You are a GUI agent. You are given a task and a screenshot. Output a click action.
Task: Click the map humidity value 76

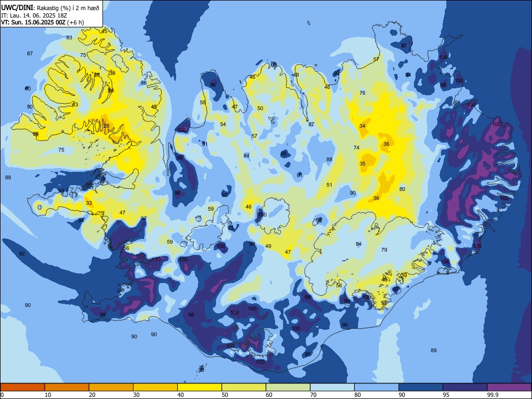pos(362,93)
